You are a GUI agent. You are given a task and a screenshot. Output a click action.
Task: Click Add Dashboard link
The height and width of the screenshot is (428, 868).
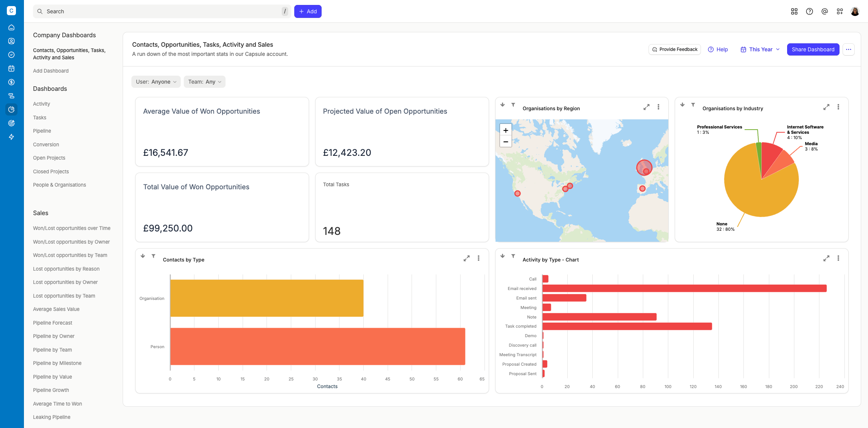(51, 71)
